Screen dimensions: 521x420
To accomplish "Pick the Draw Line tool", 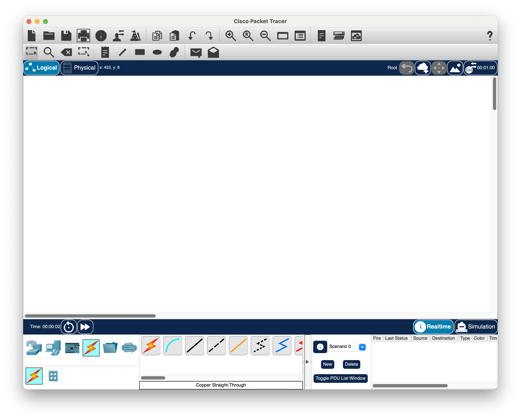I will point(123,52).
